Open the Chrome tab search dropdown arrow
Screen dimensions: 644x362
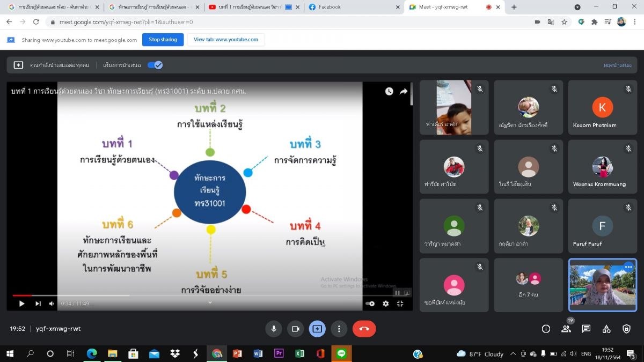(x=577, y=7)
